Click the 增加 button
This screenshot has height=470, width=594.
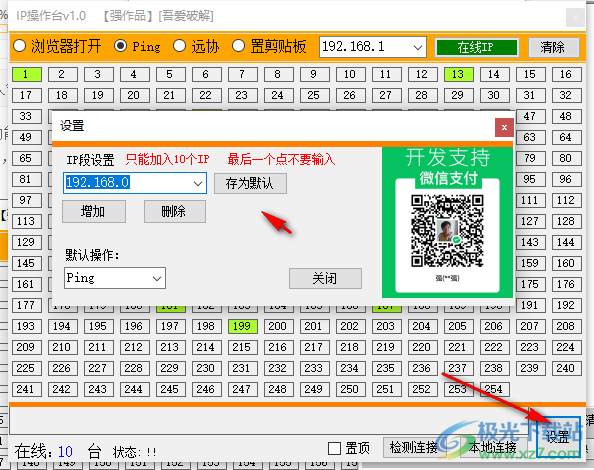[x=94, y=211]
